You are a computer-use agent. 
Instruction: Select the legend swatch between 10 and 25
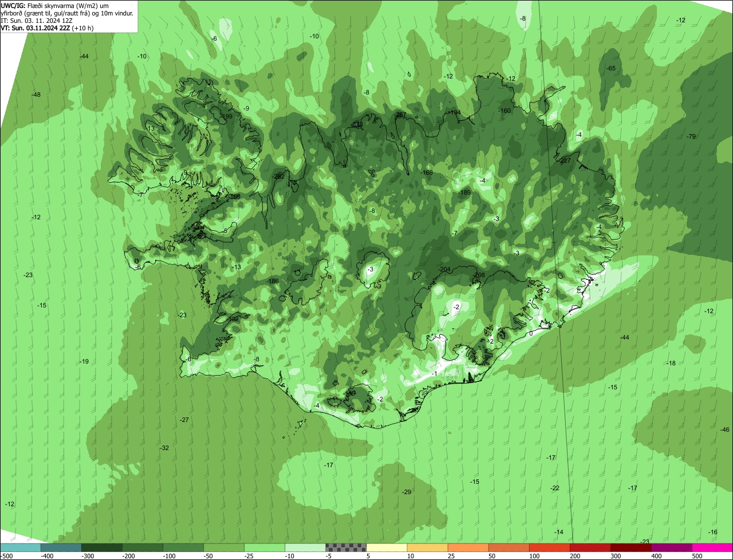click(427, 547)
